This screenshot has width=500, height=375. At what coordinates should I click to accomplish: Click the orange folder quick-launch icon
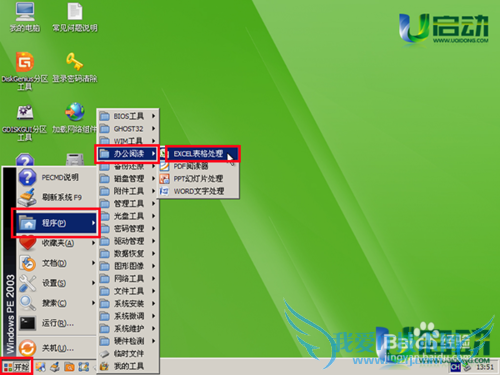click(x=69, y=367)
